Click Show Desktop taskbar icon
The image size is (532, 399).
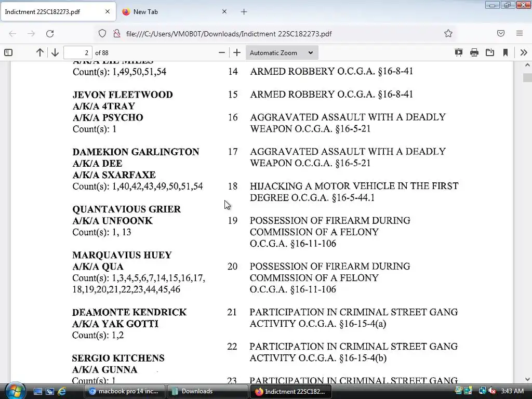pos(37,391)
